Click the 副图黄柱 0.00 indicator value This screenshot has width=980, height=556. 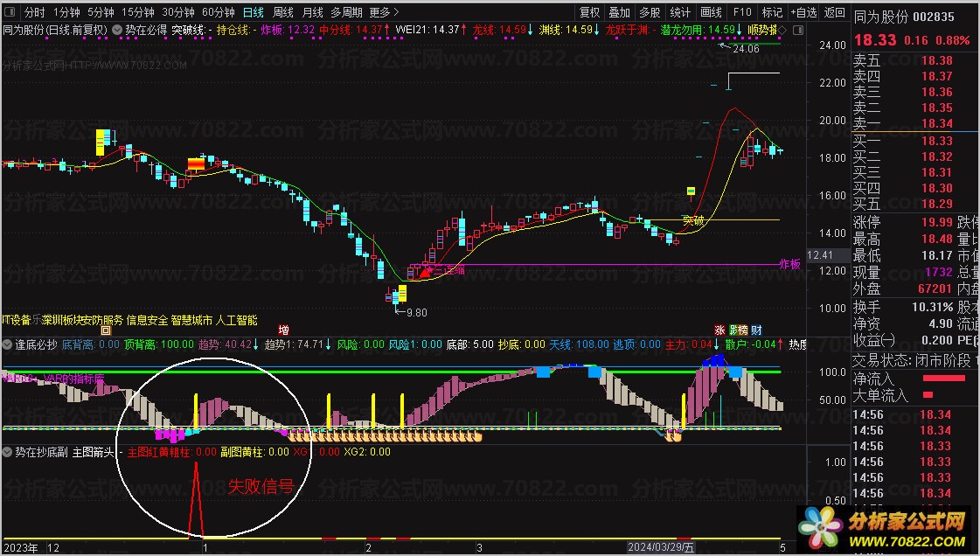click(255, 452)
